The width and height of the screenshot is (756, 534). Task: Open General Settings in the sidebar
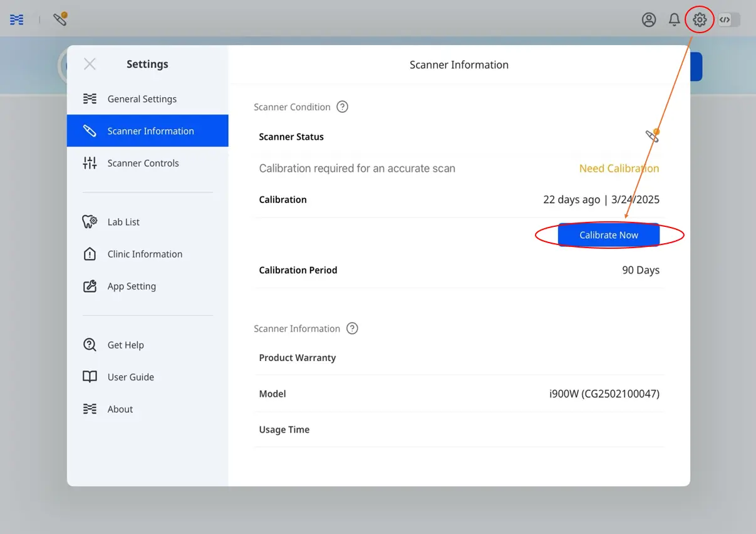pos(142,98)
